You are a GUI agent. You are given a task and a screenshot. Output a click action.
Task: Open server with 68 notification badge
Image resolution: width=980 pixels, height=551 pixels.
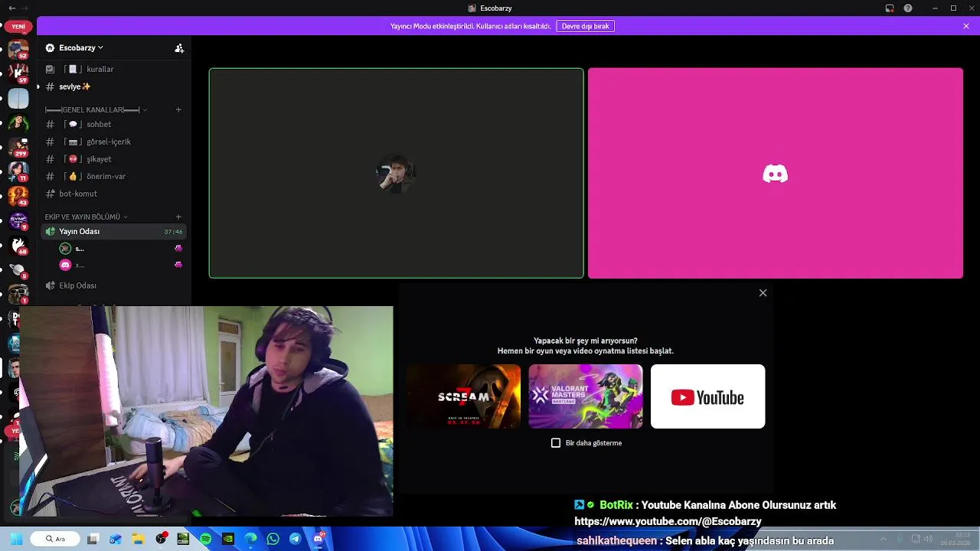(18, 246)
